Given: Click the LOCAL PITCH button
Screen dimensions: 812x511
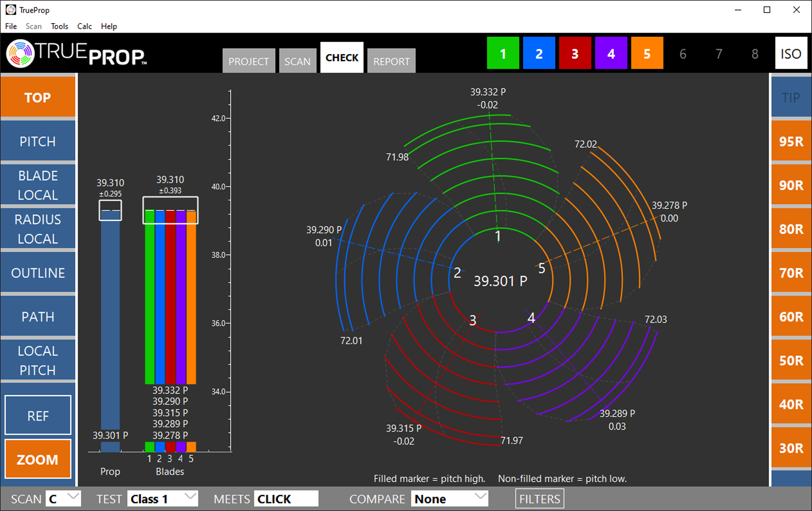Looking at the screenshot, I should [38, 360].
